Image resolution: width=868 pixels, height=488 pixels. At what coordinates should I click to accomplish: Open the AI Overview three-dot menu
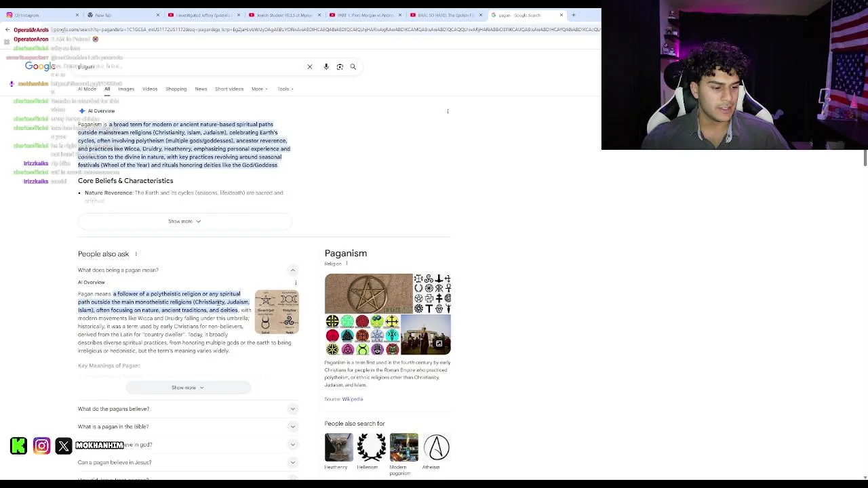coord(448,111)
